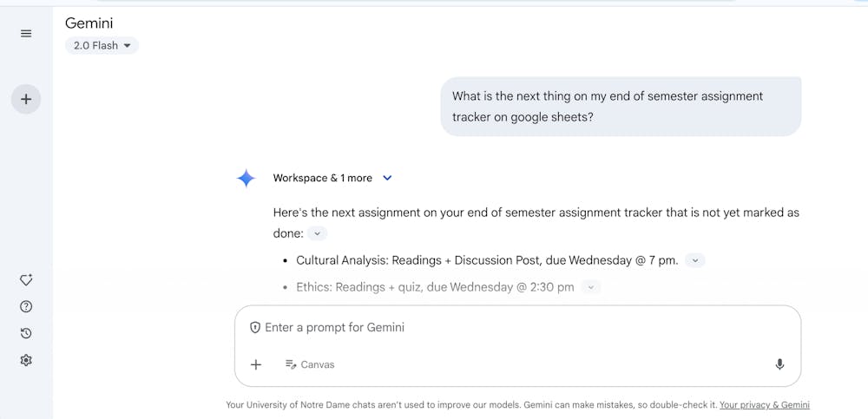Viewport: 868px width, 419px height.
Task: Click the shield icon in prompt field
Action: [x=255, y=327]
